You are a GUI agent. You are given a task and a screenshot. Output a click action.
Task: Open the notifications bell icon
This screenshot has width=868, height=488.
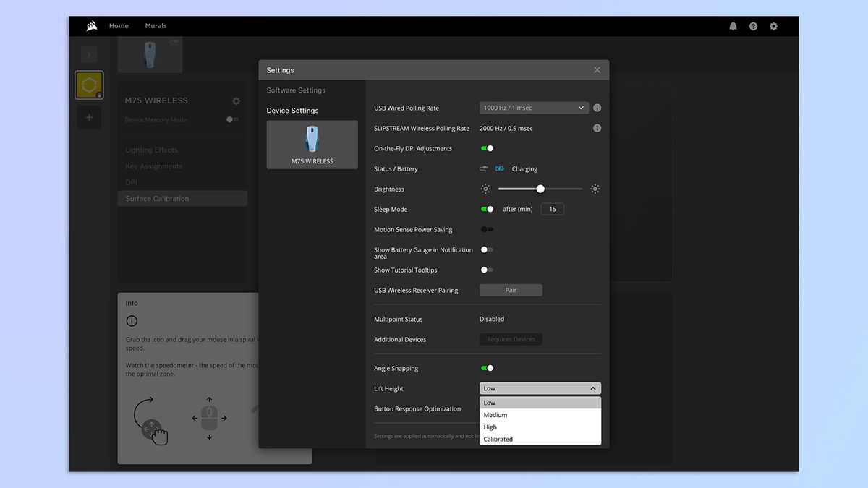(733, 26)
